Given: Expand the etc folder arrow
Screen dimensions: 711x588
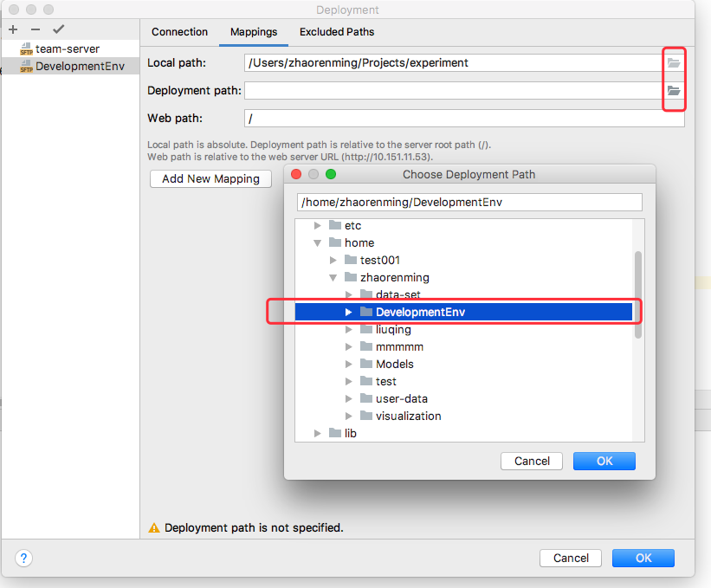Looking at the screenshot, I should 318,226.
